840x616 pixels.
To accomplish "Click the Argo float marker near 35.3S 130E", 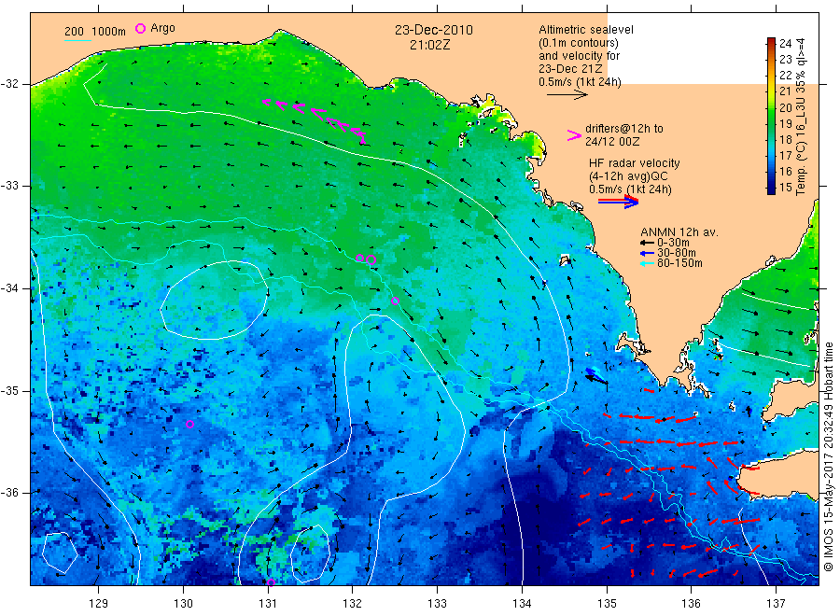I will [189, 425].
